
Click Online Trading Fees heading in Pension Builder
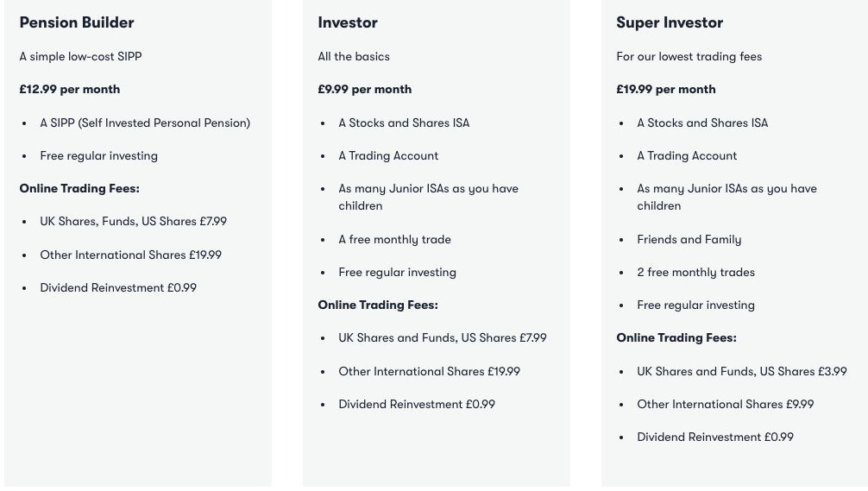point(79,188)
